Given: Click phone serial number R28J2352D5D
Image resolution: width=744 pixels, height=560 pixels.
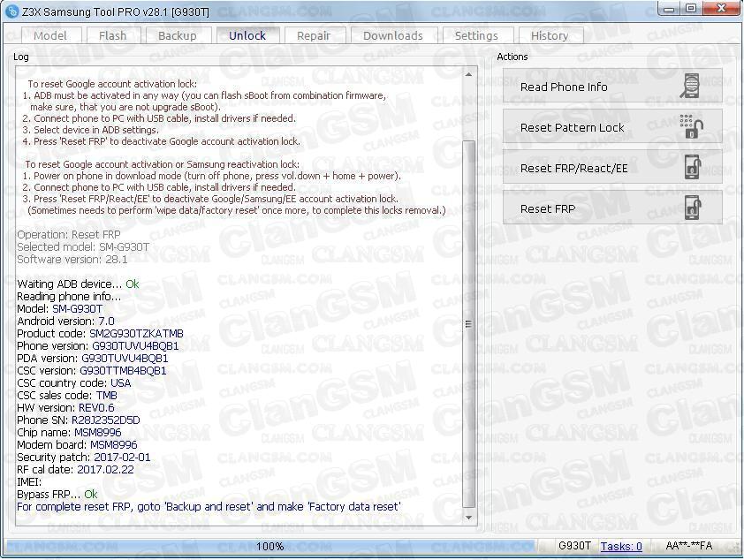Looking at the screenshot, I should [x=105, y=420].
